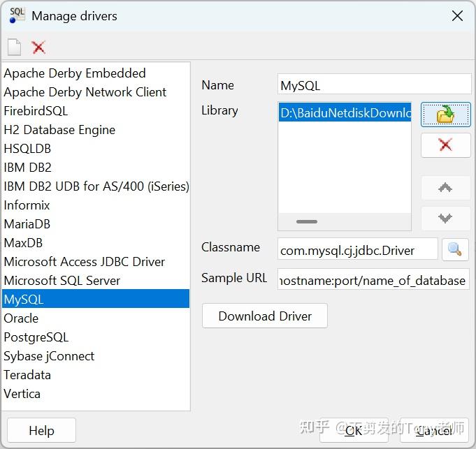Select Microsoft SQL Server driver

62,280
